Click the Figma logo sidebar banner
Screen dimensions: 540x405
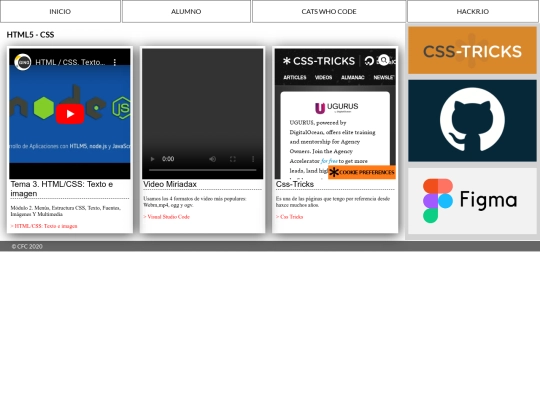click(x=472, y=201)
